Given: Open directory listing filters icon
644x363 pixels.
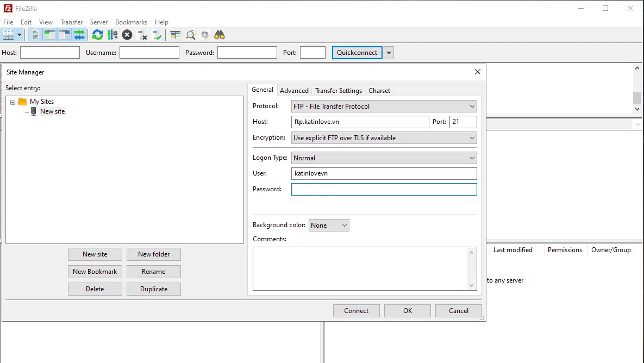Looking at the screenshot, I should [x=176, y=35].
